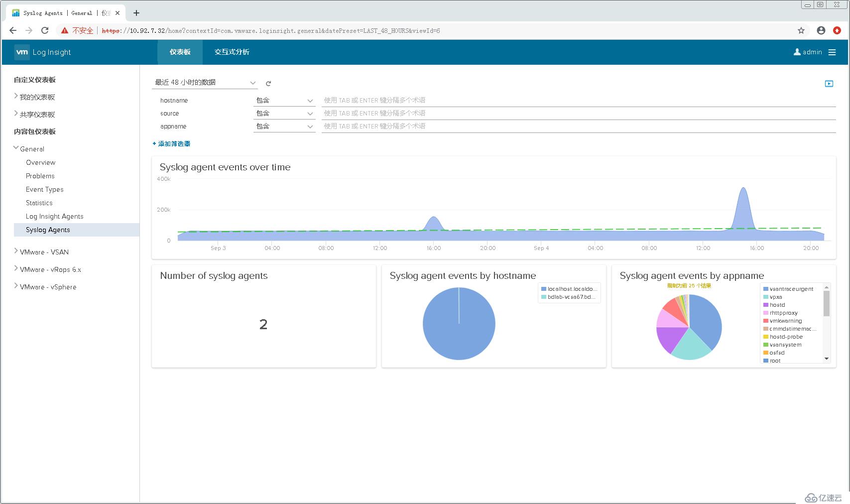Click the vm Log Insight logo
The width and height of the screenshot is (850, 504).
click(43, 52)
